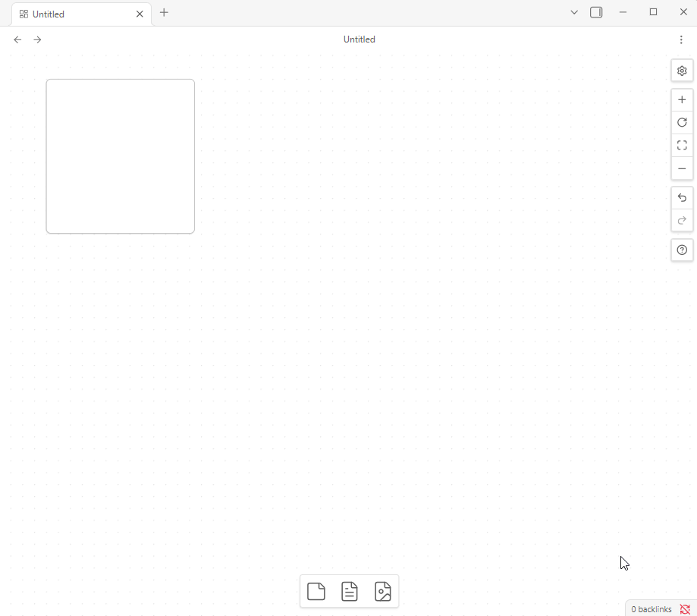Expand the tab list dropdown arrow

pyautogui.click(x=574, y=12)
